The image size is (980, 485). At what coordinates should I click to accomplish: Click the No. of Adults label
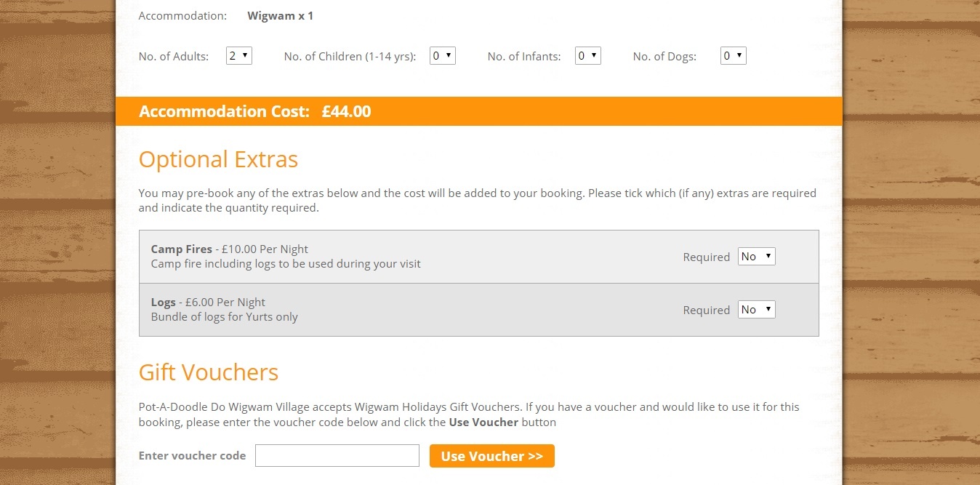(174, 56)
